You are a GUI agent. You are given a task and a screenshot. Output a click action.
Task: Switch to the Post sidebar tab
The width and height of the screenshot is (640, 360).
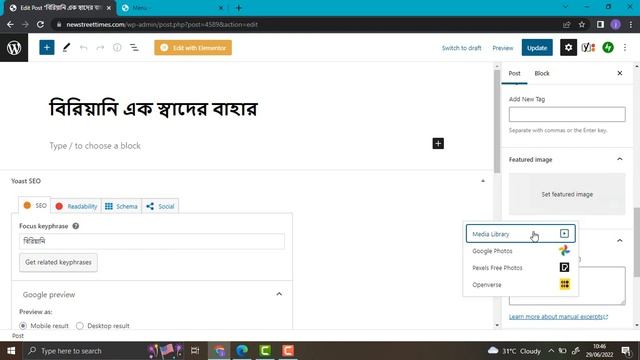(514, 73)
